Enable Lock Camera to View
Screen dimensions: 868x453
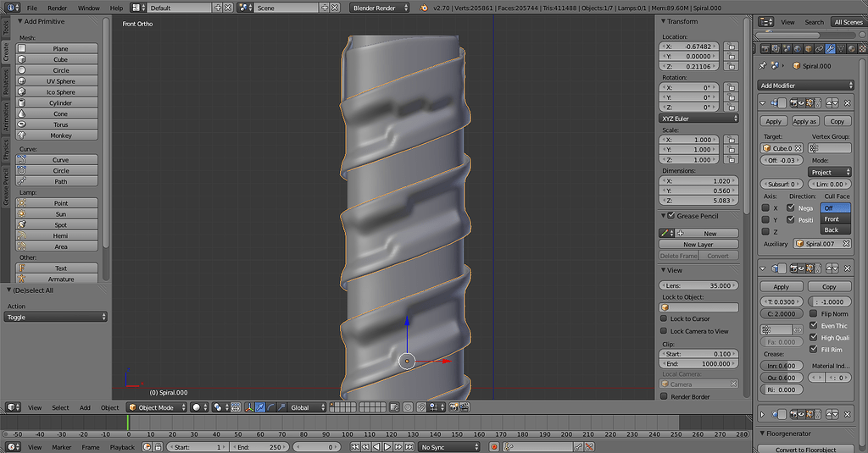click(x=664, y=331)
